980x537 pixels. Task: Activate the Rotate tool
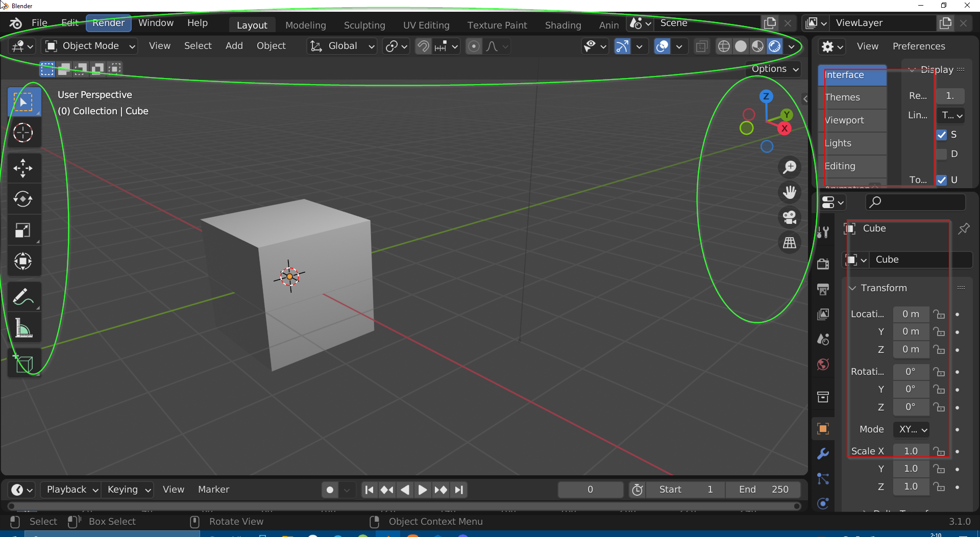pos(23,199)
